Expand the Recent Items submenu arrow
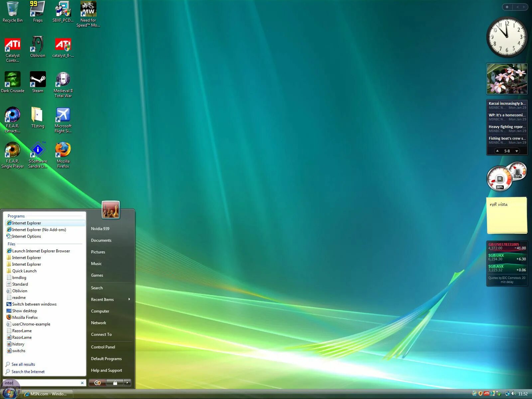The height and width of the screenshot is (399, 532). [129, 299]
